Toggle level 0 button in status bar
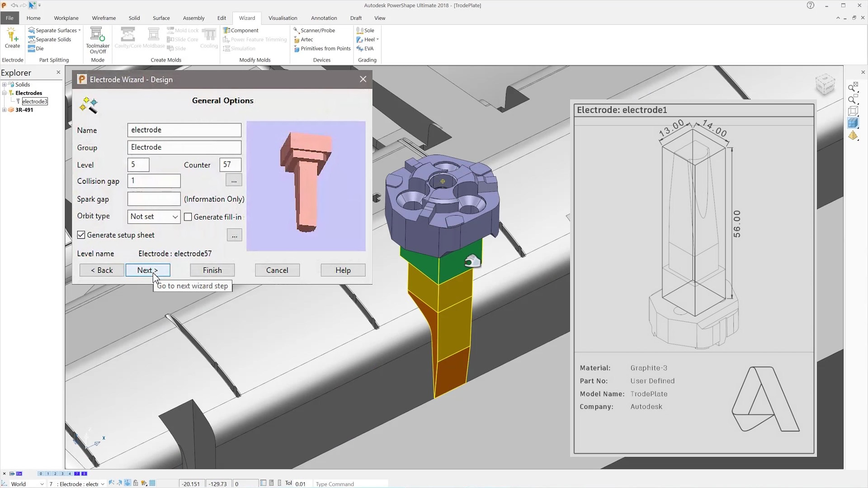The image size is (868, 488). pos(41,474)
